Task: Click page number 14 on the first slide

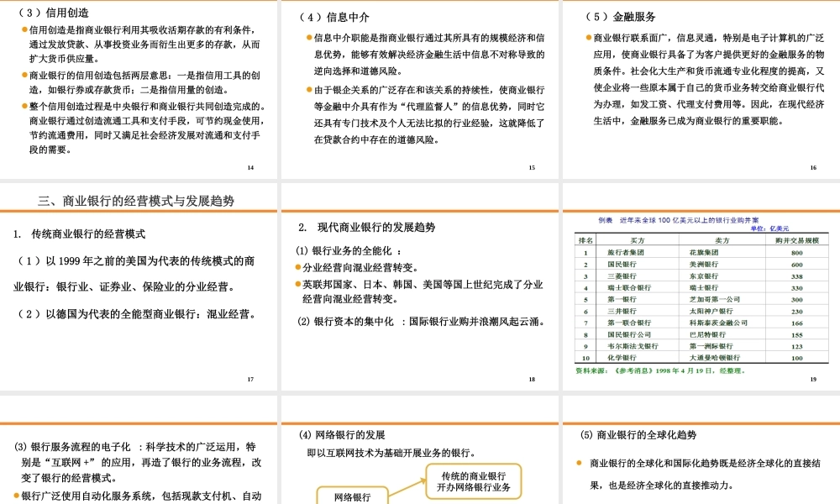Action: click(249, 166)
